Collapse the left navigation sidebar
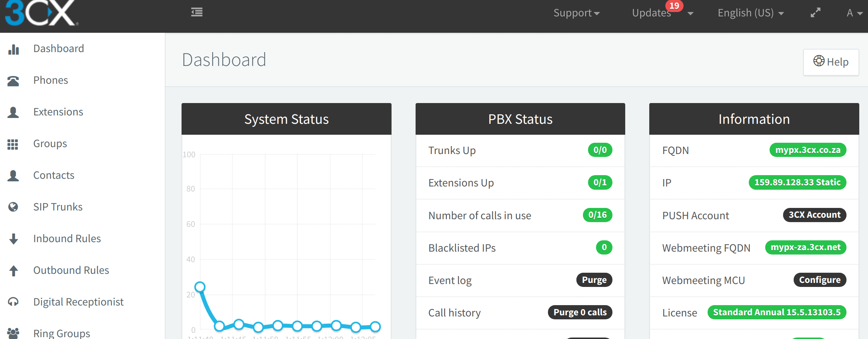Screen dimensions: 868x339 (x=196, y=12)
